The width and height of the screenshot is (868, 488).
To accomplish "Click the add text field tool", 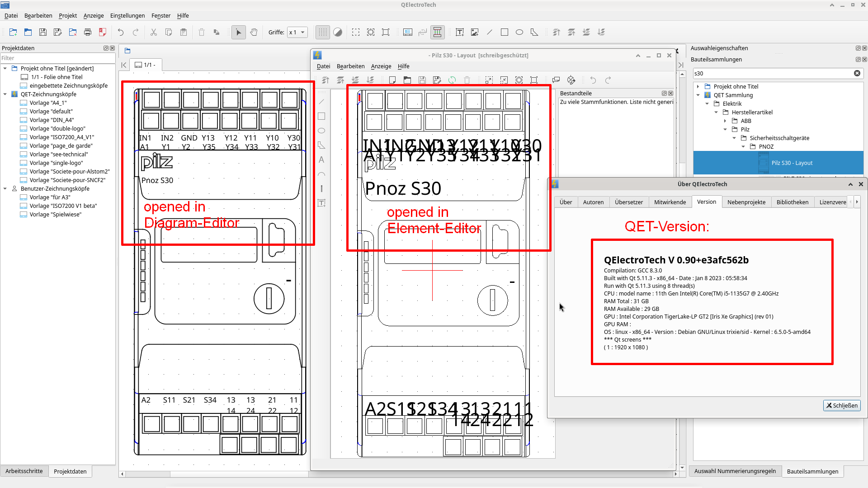I will 460,32.
